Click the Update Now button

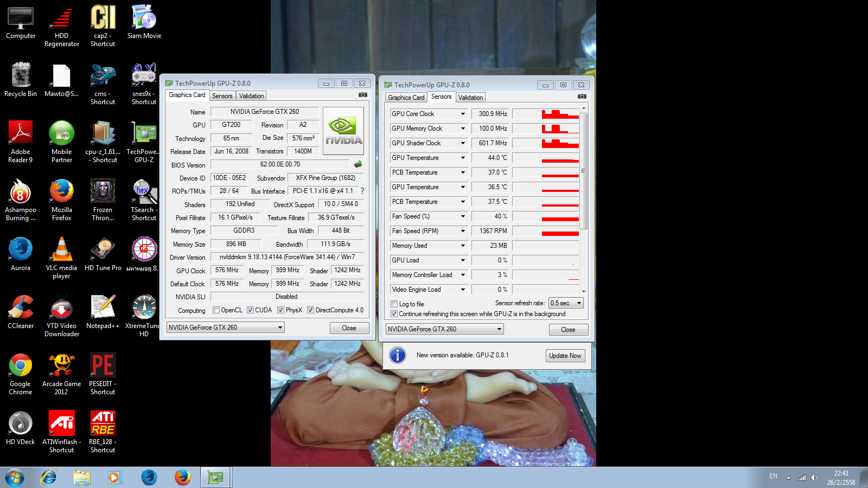click(565, 356)
